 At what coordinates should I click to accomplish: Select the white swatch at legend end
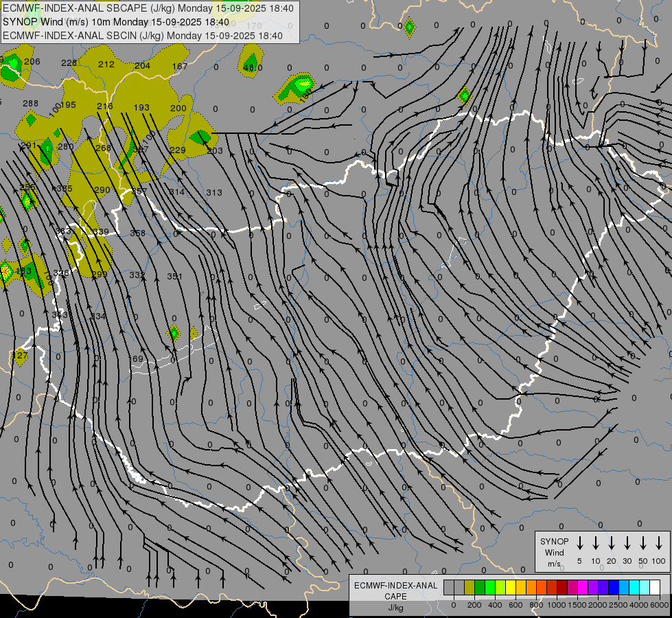655,587
